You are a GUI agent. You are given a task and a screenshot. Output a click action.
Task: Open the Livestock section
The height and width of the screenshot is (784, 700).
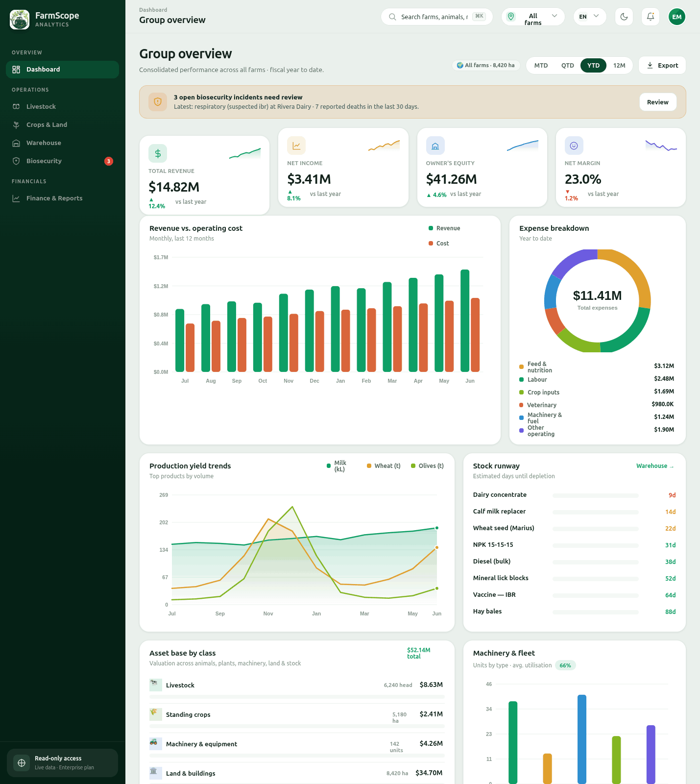coord(62,107)
